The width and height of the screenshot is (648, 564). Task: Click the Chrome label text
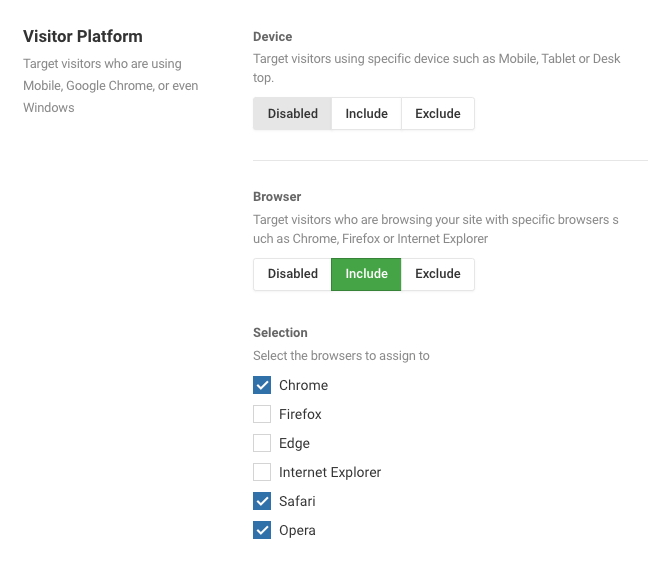coord(303,385)
